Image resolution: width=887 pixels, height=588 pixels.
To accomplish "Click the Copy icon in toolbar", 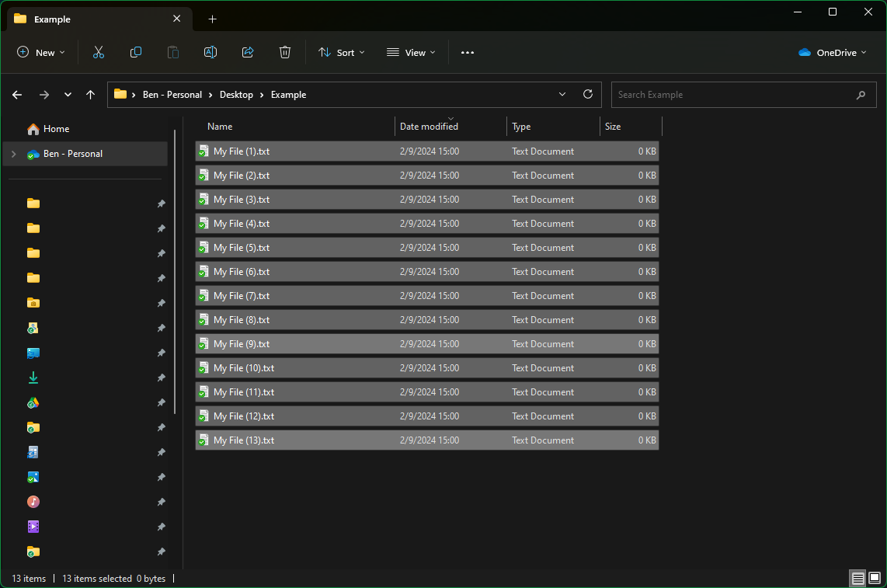I will (136, 52).
